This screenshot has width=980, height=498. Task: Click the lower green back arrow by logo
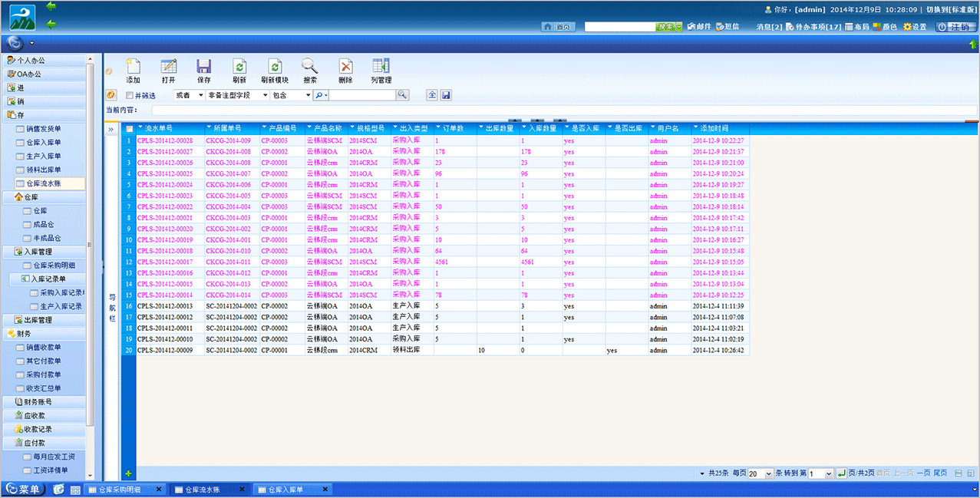coord(51,25)
